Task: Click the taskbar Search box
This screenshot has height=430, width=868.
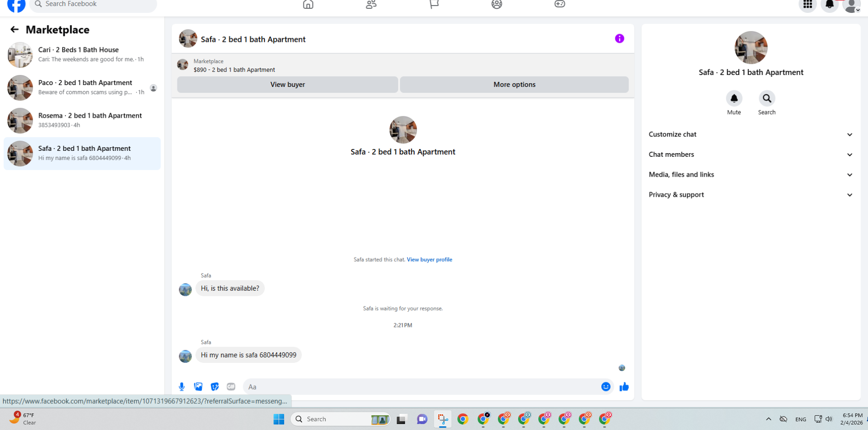Action: click(x=341, y=419)
